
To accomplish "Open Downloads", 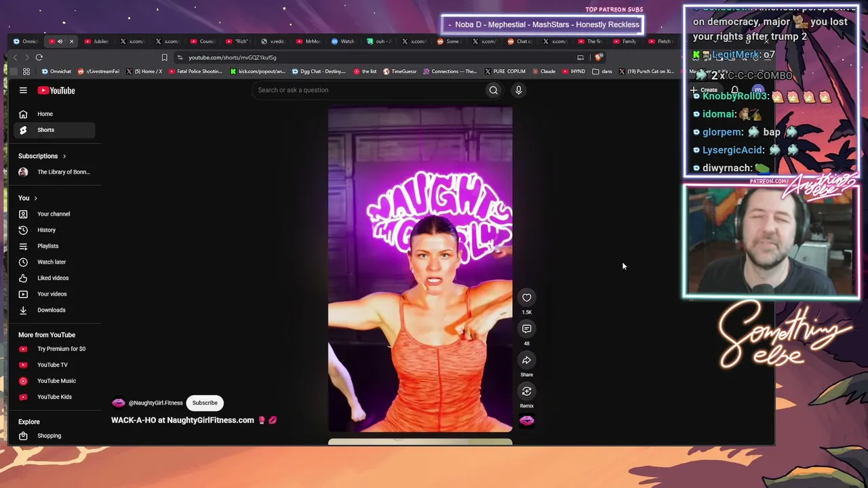I will click(x=54, y=310).
